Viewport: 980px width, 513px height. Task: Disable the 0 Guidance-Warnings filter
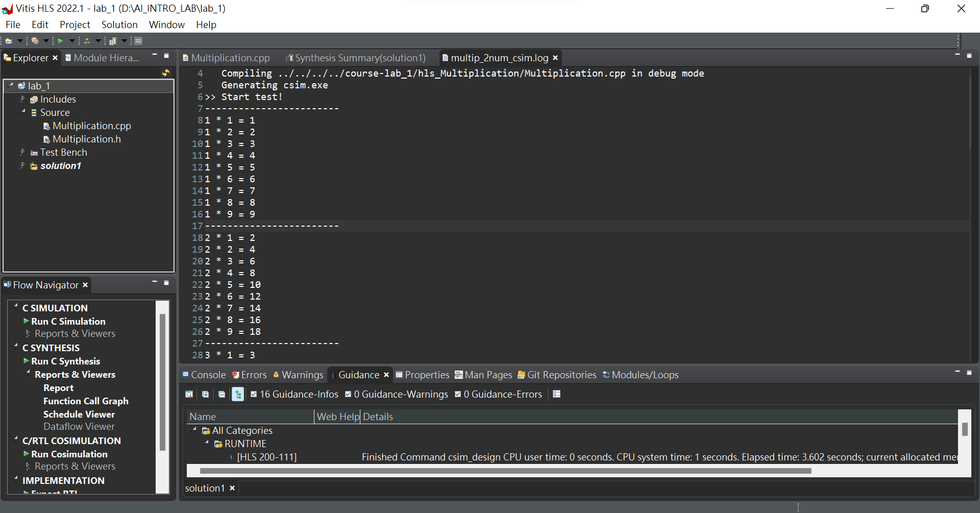click(348, 394)
